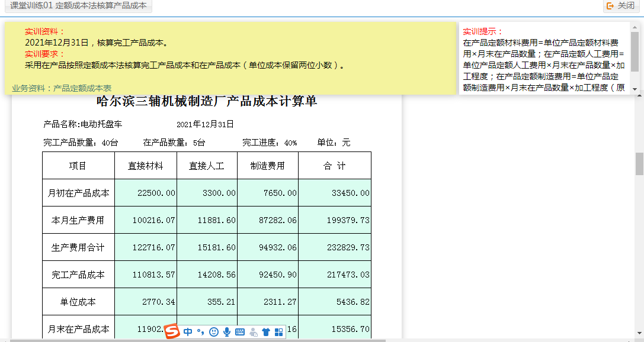Click the 合 计 column header
The width and height of the screenshot is (644, 342).
[335, 166]
